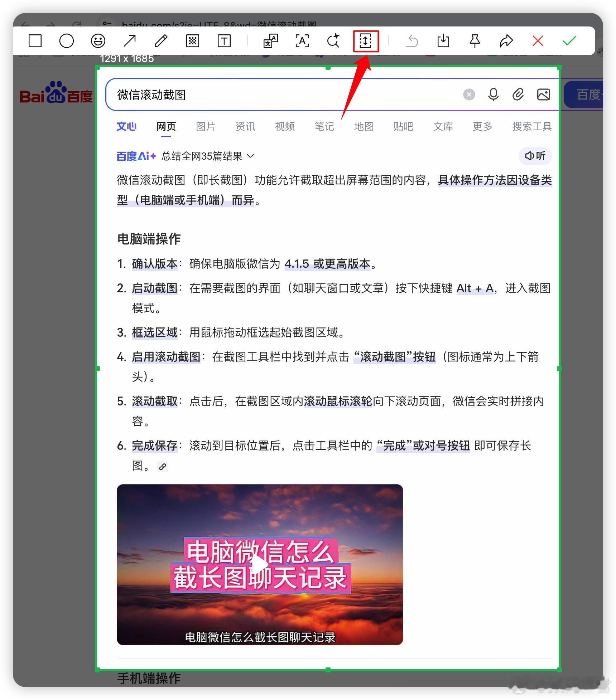Save the screenshot to file
Viewport: 616px width, 700px height.
(443, 41)
